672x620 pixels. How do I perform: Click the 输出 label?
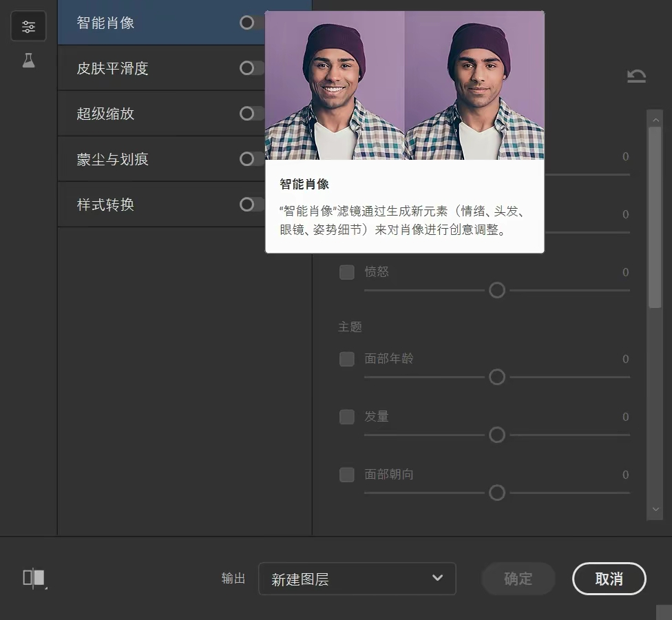point(233,579)
